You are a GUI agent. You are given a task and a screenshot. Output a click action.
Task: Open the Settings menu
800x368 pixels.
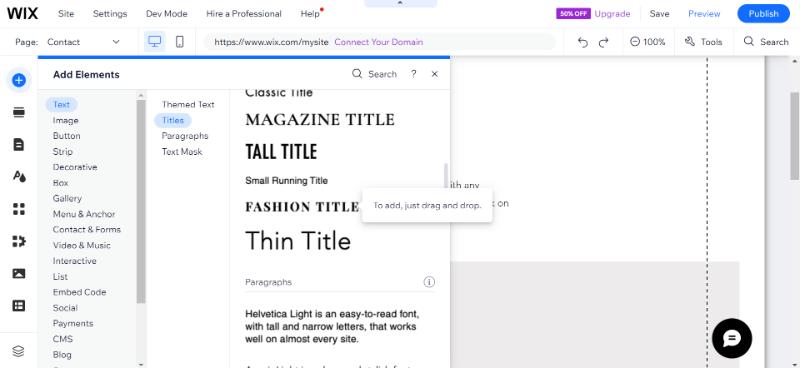[110, 14]
